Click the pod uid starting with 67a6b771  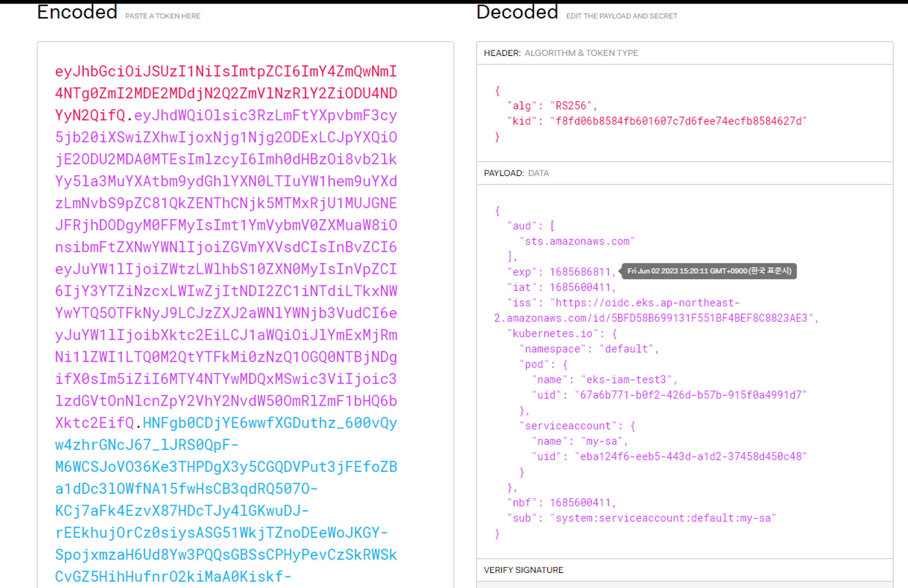[690, 395]
